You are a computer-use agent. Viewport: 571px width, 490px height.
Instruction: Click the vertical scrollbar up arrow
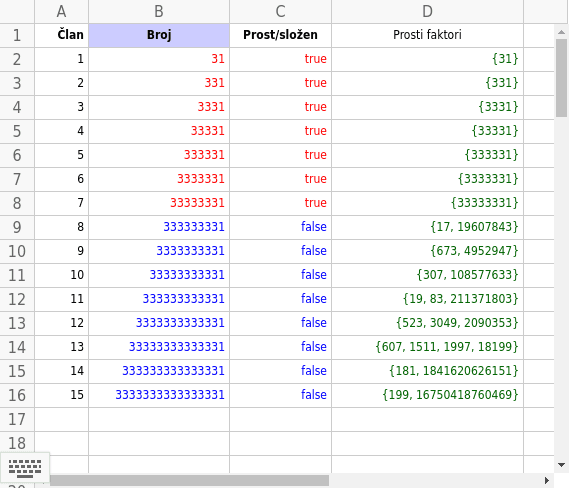tap(561, 32)
